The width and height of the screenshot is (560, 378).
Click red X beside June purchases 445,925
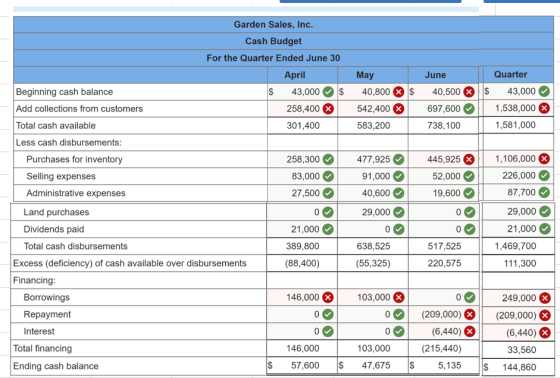(x=469, y=159)
